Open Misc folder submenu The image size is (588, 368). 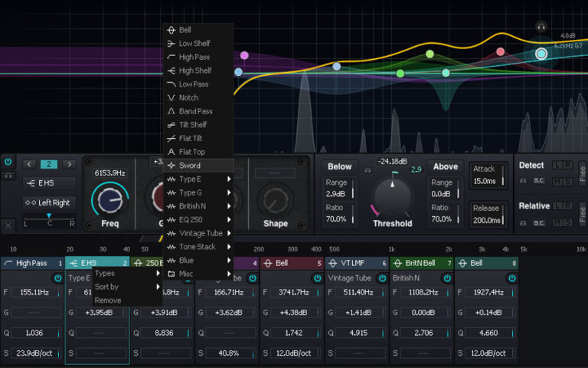[198, 274]
